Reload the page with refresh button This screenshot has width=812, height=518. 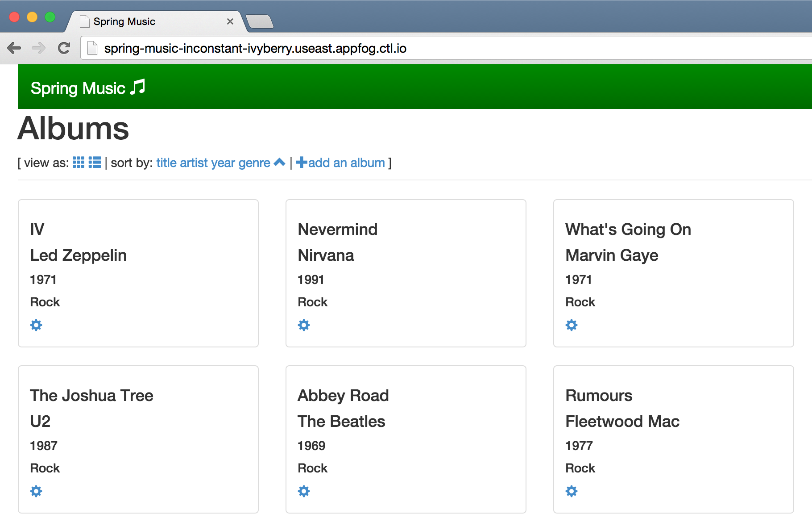pos(64,48)
